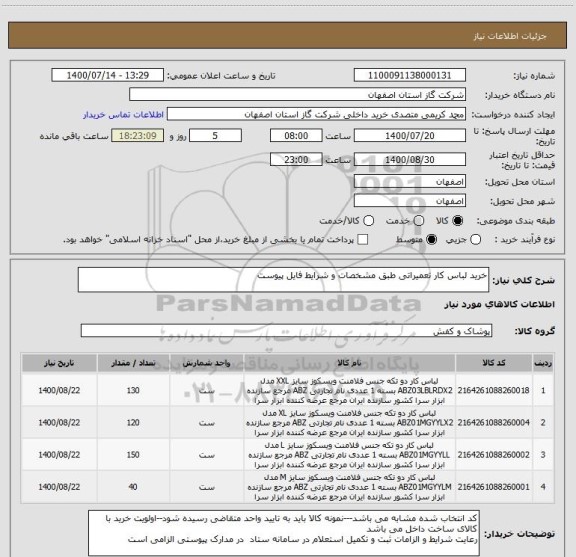576x557 pixels.
Task: Click the need date 1400/08/22 in row 1
Action: point(59,390)
